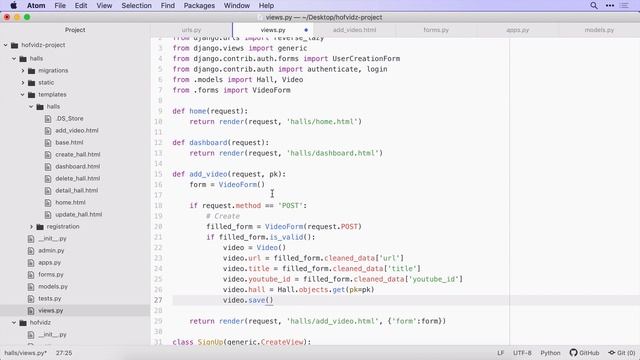Click the Project panel header
The width and height of the screenshot is (640, 360).
click(x=75, y=30)
